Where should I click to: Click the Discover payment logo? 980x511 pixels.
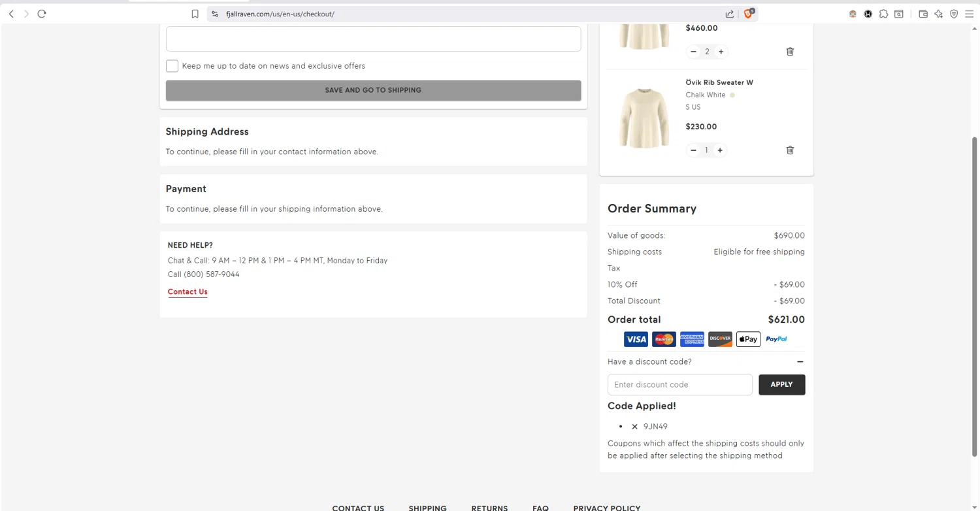point(720,339)
